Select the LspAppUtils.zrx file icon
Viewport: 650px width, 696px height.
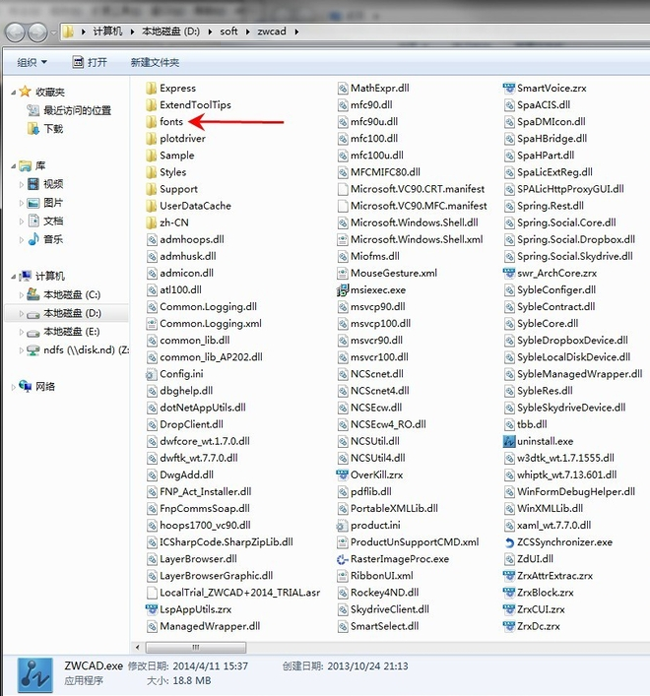click(x=152, y=609)
